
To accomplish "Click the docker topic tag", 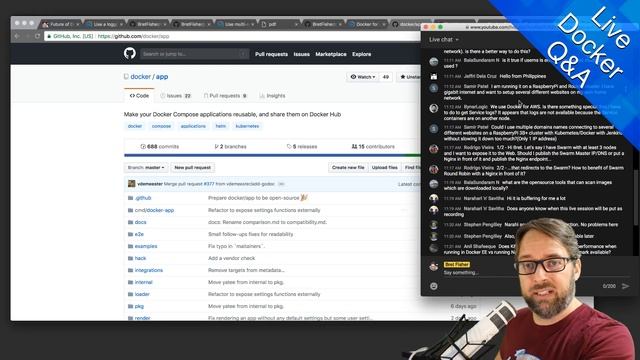I will pyautogui.click(x=135, y=126).
